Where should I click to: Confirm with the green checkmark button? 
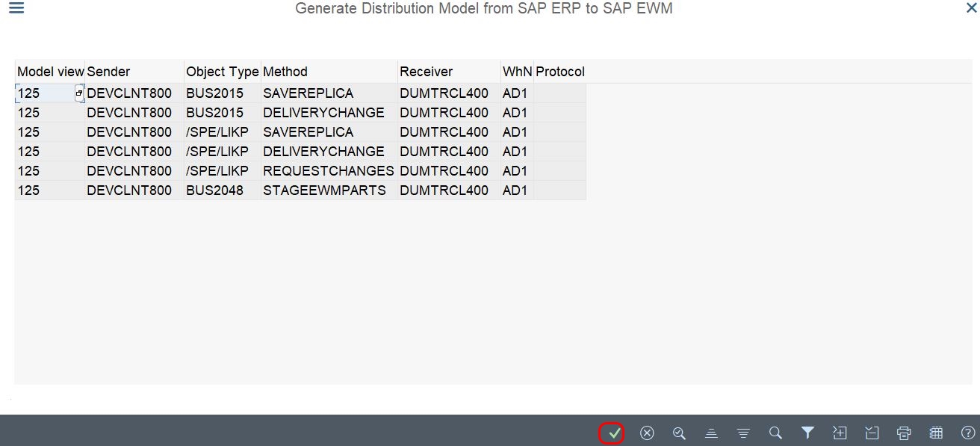(614, 433)
